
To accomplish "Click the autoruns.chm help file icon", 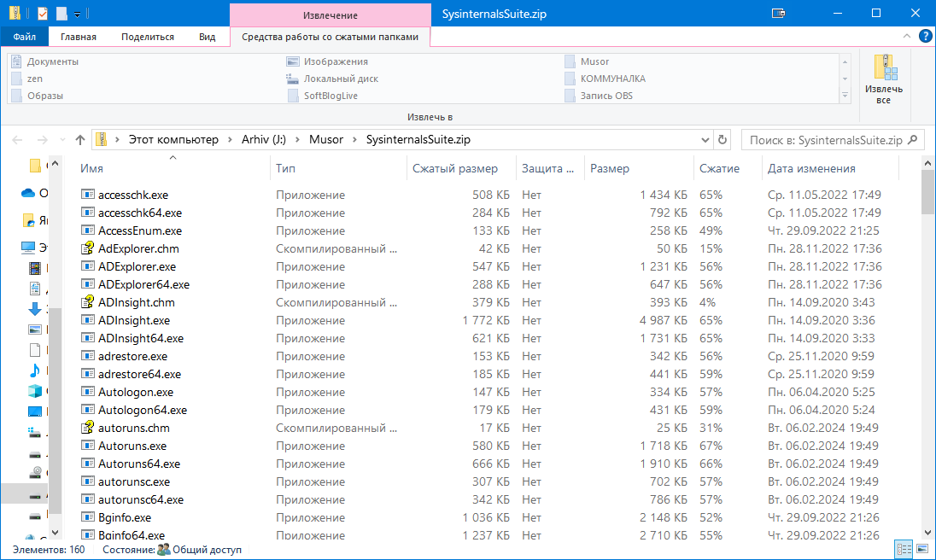I will tap(88, 428).
